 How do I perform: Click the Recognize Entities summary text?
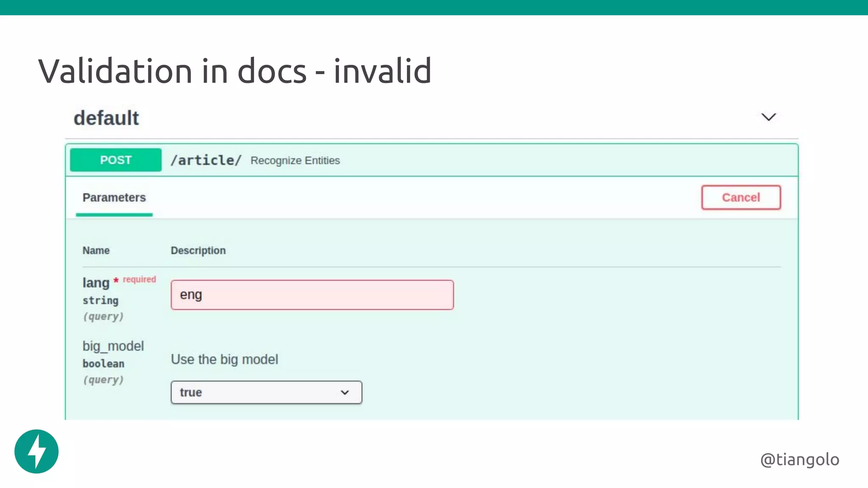(295, 161)
